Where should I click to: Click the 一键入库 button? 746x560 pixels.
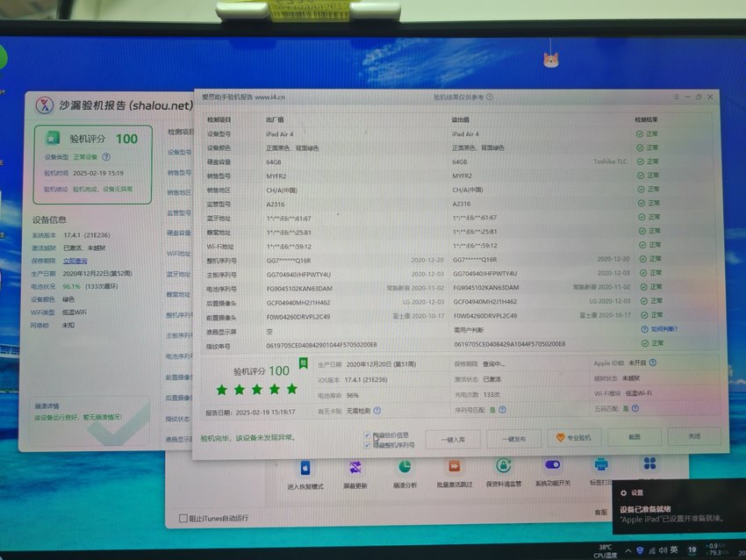pyautogui.click(x=453, y=439)
